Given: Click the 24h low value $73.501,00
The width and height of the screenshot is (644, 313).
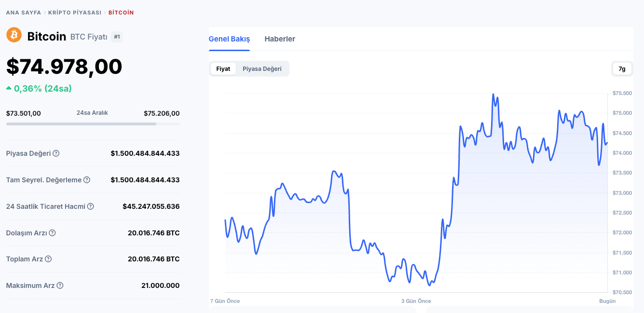Looking at the screenshot, I should click(24, 113).
